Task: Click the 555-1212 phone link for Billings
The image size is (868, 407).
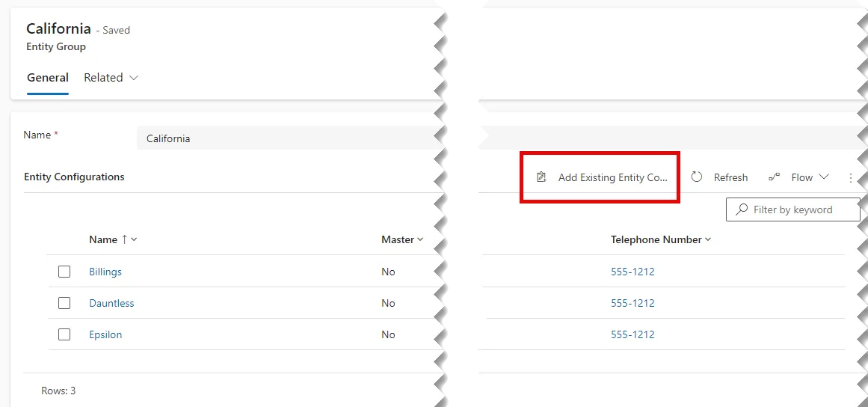Action: click(x=632, y=272)
